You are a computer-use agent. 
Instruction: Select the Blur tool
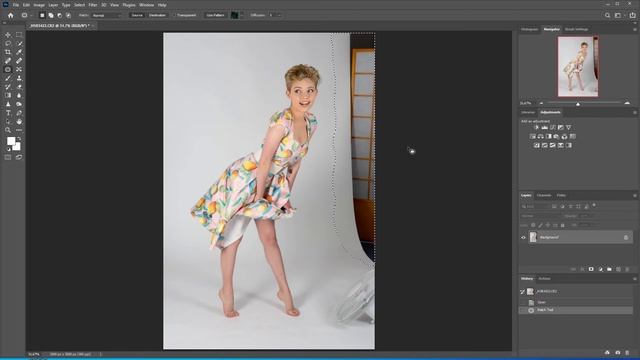click(x=19, y=96)
